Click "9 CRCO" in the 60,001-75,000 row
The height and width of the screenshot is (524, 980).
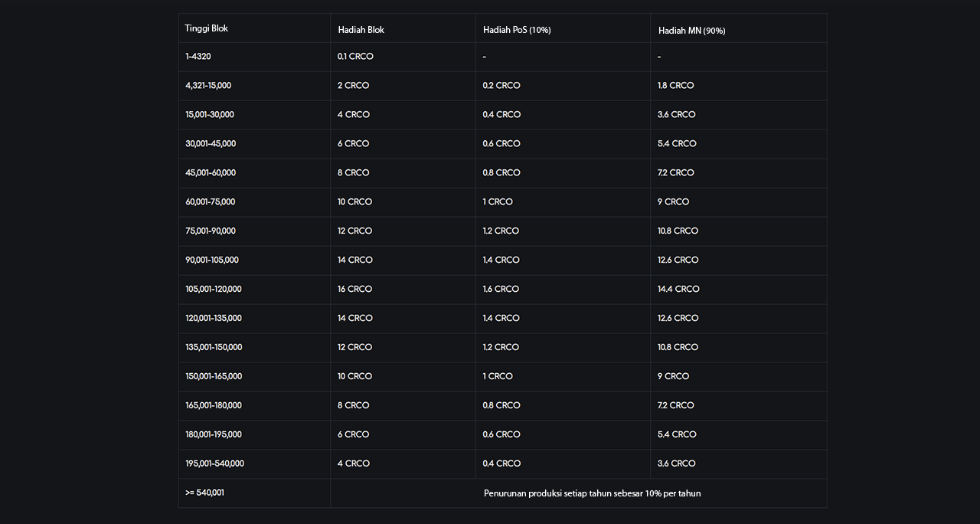coord(674,202)
